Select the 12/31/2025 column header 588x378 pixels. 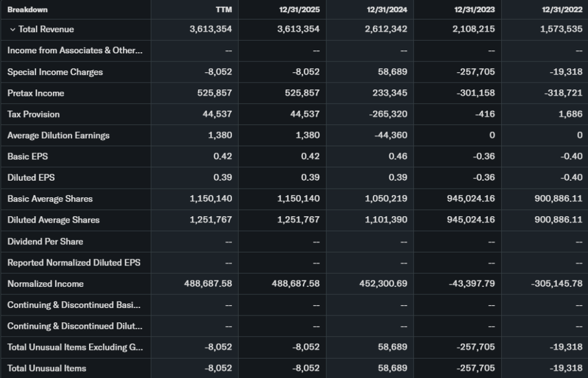coord(300,10)
